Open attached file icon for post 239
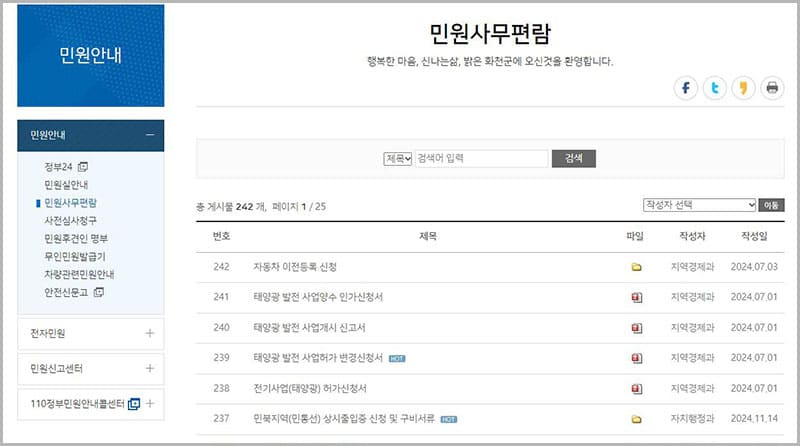The height and width of the screenshot is (446, 800). point(636,358)
